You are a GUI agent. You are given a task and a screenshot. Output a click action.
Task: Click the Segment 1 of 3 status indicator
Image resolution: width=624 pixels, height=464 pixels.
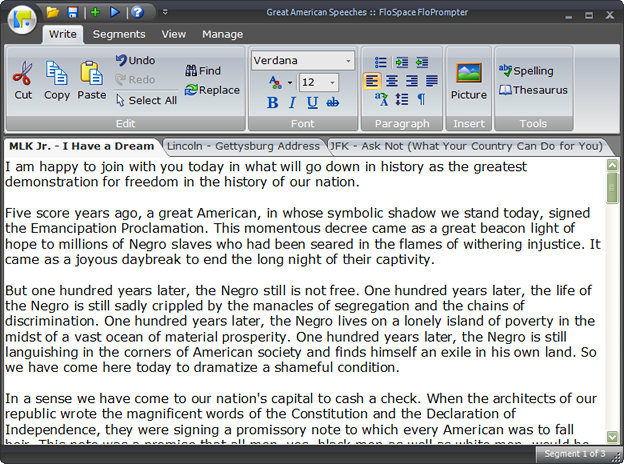(575, 454)
